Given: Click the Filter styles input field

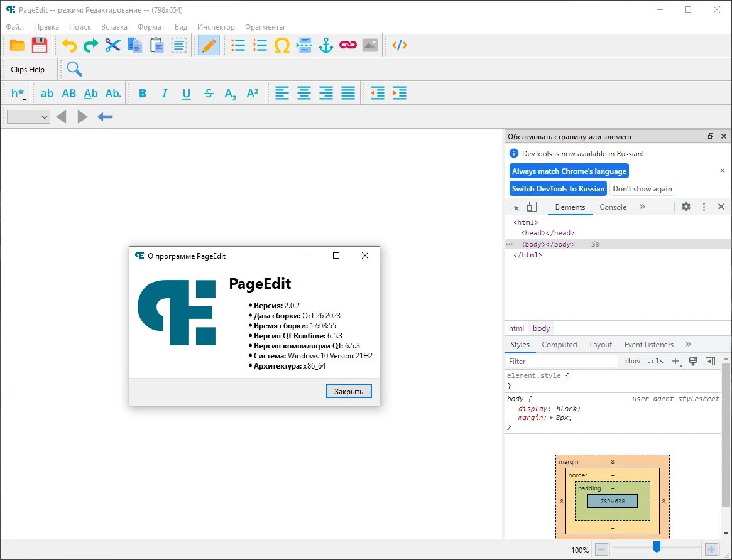Looking at the screenshot, I should [562, 362].
